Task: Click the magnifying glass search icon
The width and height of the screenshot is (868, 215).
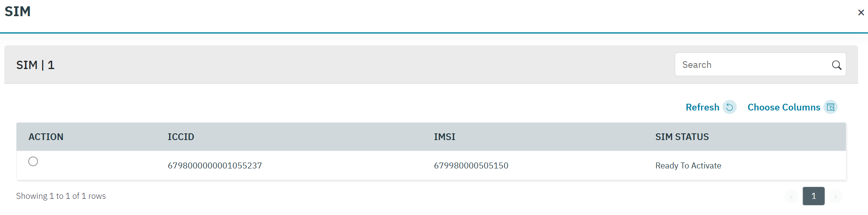Action: 836,65
